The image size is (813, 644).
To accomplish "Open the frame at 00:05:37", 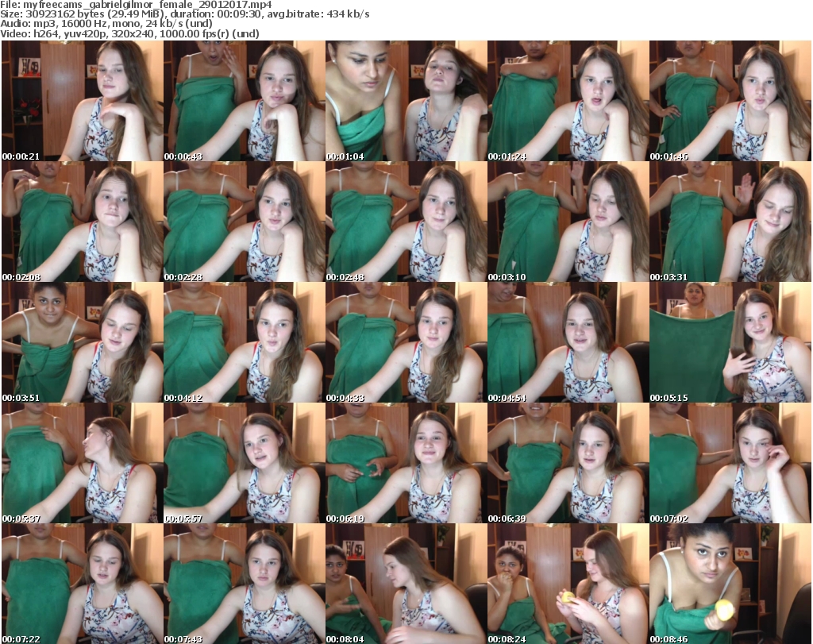I will 83,463.
